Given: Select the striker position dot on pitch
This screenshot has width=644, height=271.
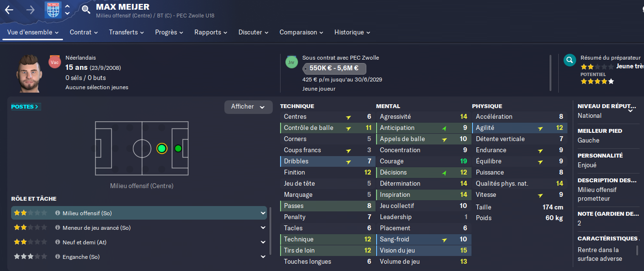Looking at the screenshot, I should [178, 148].
